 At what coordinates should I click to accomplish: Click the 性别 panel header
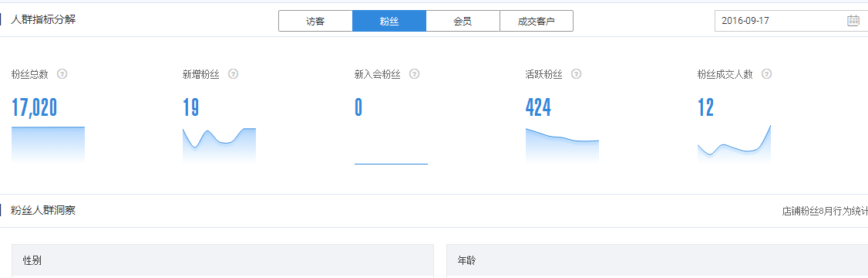pyautogui.click(x=223, y=260)
